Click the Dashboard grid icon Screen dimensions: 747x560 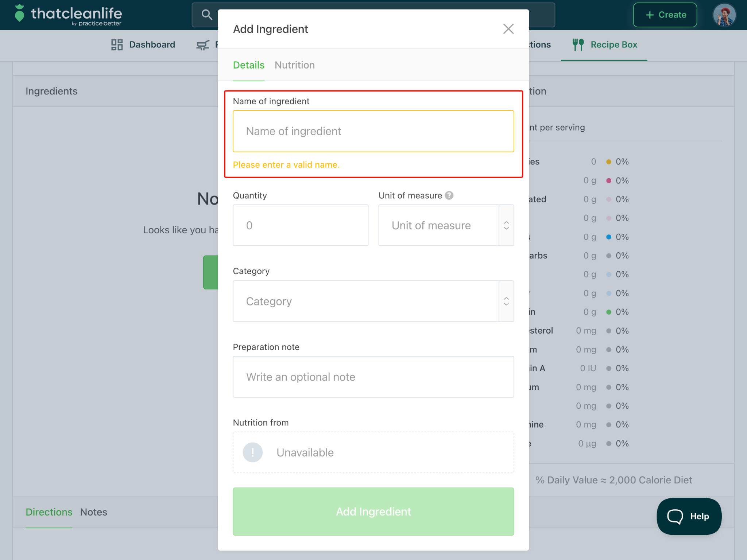tap(117, 44)
